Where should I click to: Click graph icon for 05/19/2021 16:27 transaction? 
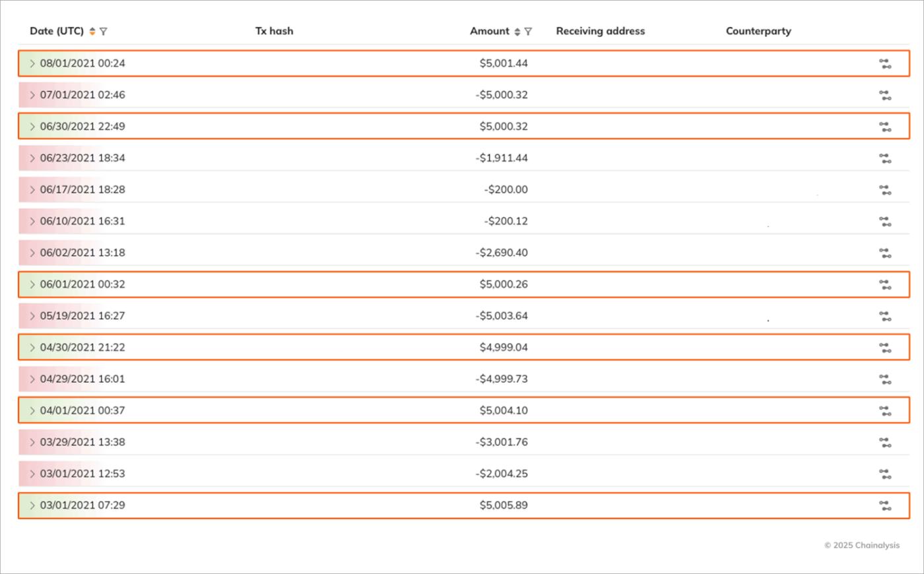click(x=885, y=317)
